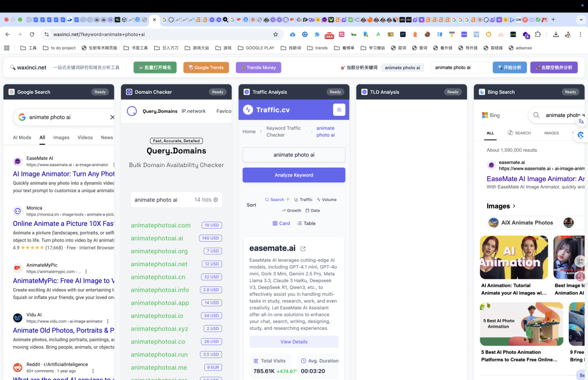This screenshot has width=588, height=380.
Task: Open the 游戏大站 bookmarks folder
Action: [x=197, y=48]
